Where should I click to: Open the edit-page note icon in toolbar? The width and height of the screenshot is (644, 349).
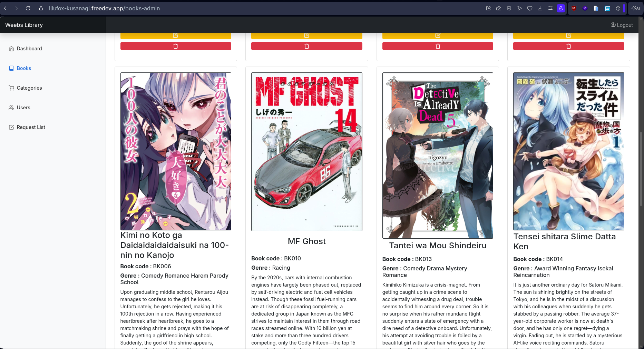point(488,8)
